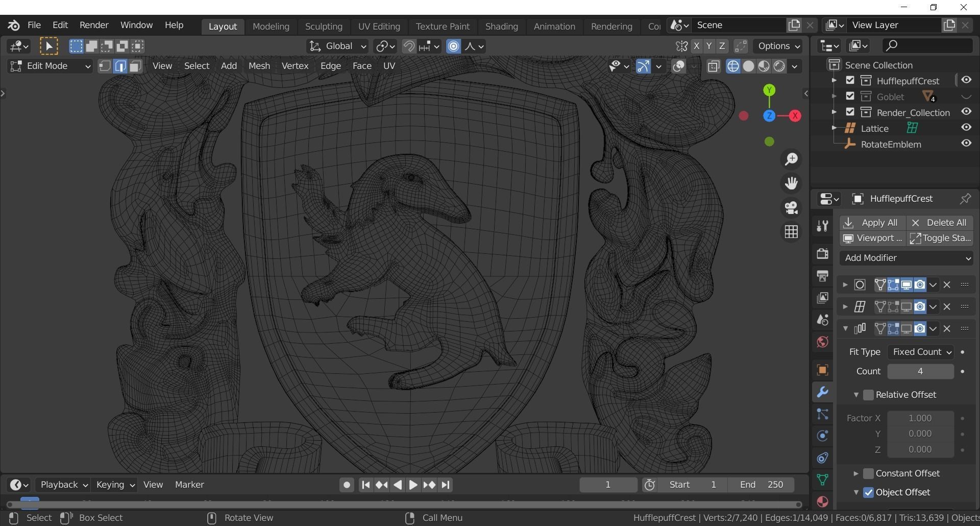Screen dimensions: 980x526
Task: Play the animation forward
Action: (413, 485)
